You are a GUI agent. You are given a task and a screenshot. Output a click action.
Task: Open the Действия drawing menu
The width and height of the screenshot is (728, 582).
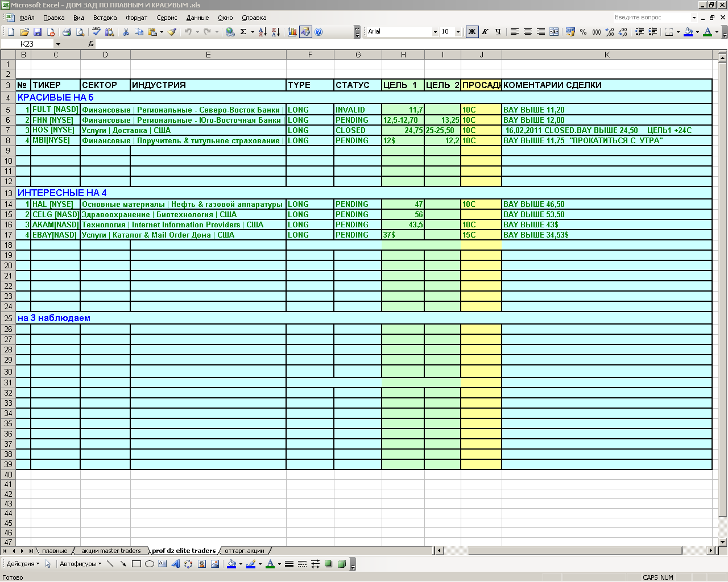pyautogui.click(x=23, y=564)
